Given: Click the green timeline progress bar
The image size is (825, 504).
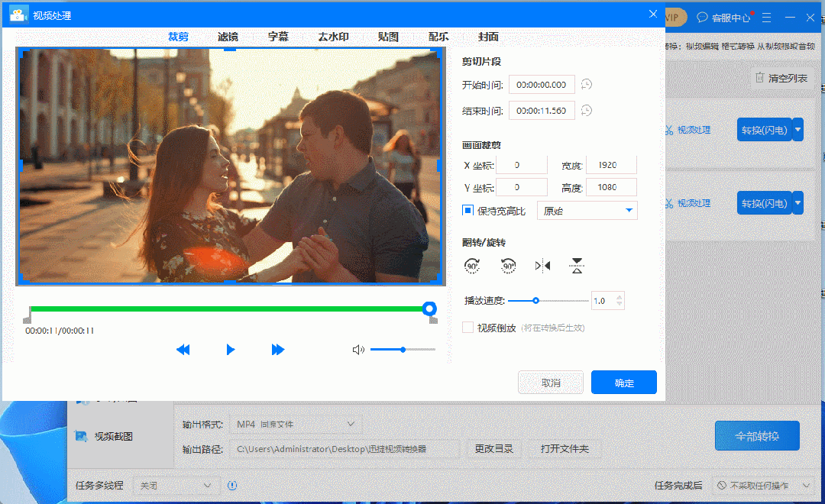Looking at the screenshot, I should click(226, 309).
